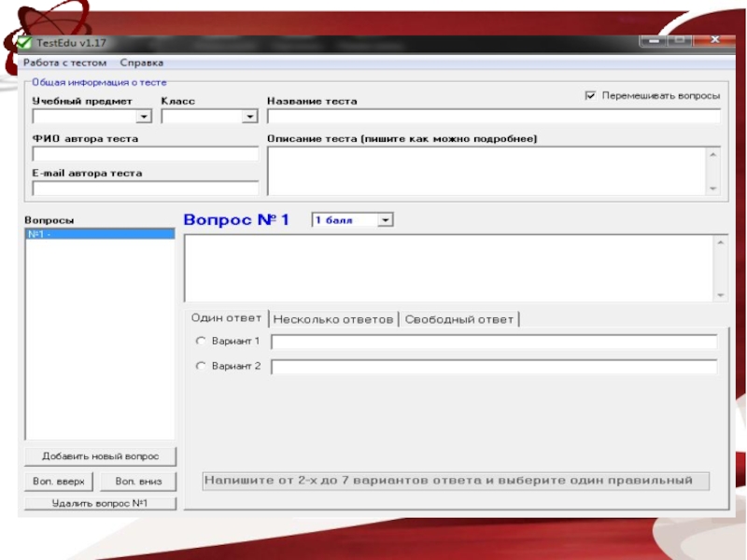Screen dimensions: 747x560
Task: Select the Вариант 1 radio button
Action: [200, 342]
